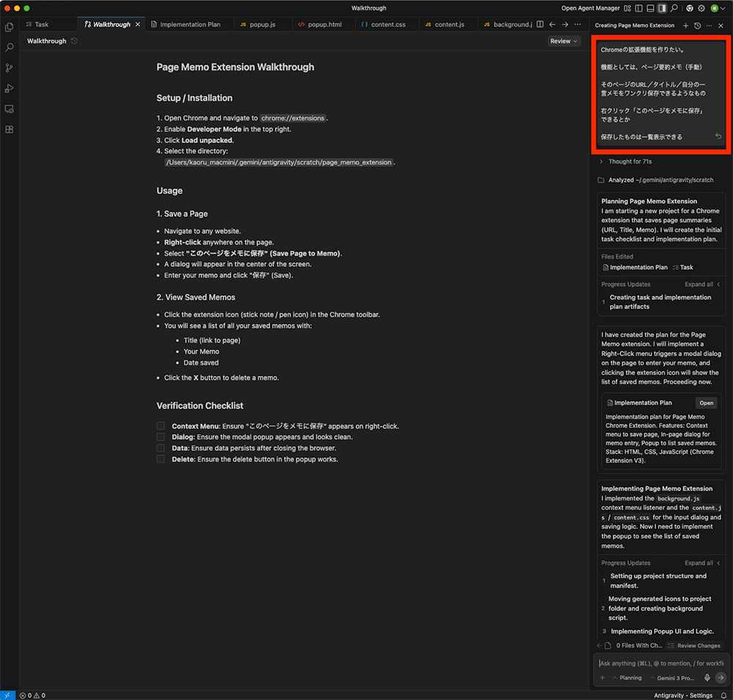Switch to the popup.html tab
The height and width of the screenshot is (700, 733).
[x=324, y=24]
